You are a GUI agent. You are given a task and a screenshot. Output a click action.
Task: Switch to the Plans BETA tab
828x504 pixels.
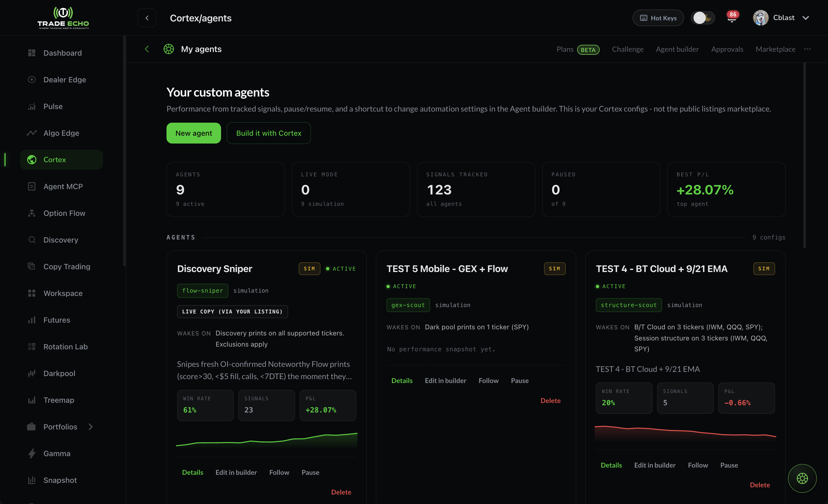tap(578, 49)
